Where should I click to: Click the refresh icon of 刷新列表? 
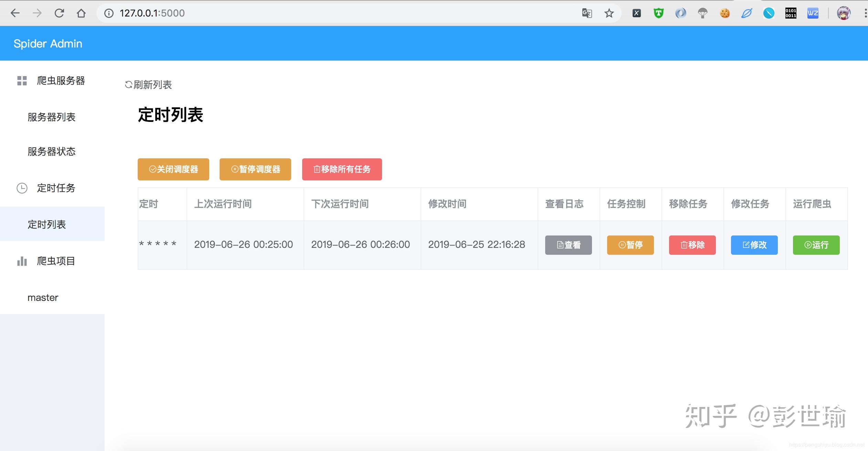pos(128,85)
